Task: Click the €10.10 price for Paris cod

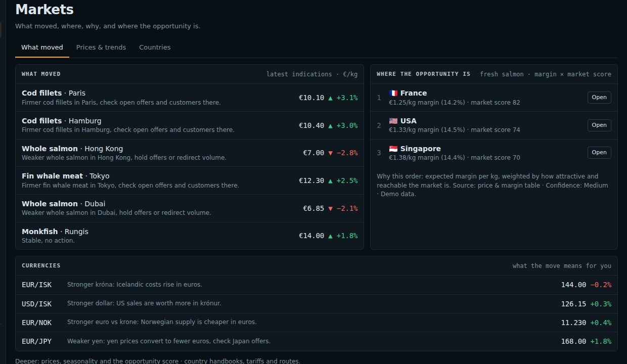Action: pyautogui.click(x=311, y=98)
